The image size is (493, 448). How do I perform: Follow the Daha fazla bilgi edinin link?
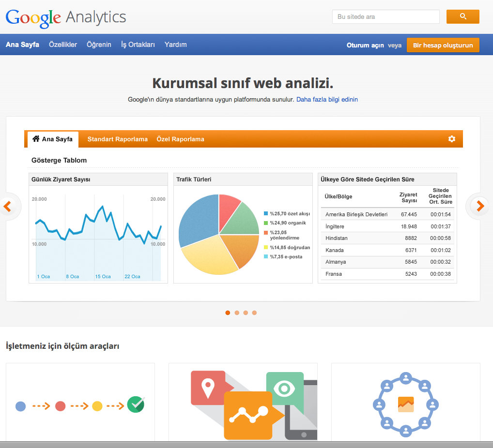tap(327, 100)
